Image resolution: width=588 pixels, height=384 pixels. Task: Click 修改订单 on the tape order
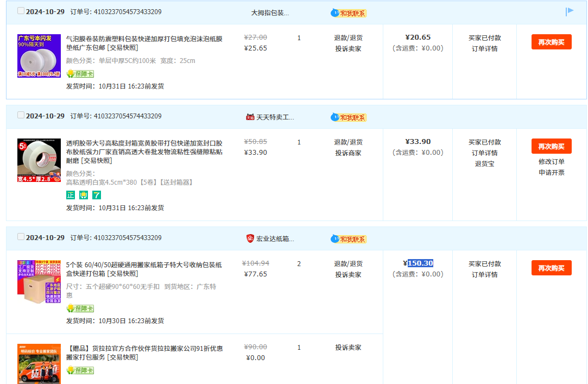click(551, 161)
